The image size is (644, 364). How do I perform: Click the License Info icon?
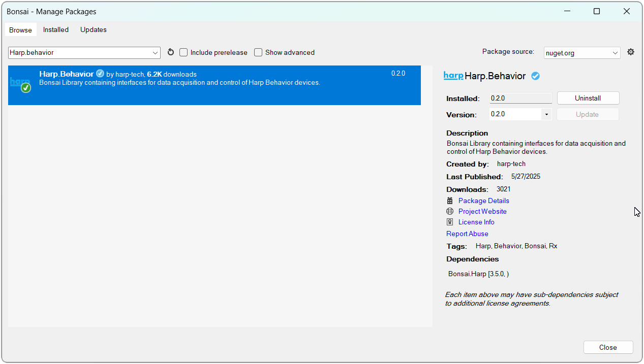coord(450,222)
